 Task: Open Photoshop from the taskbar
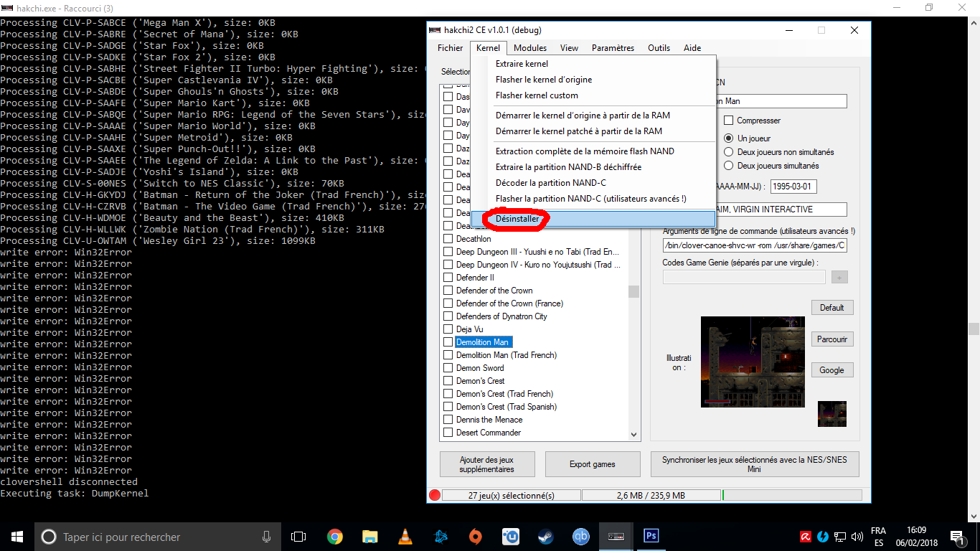[651, 536]
